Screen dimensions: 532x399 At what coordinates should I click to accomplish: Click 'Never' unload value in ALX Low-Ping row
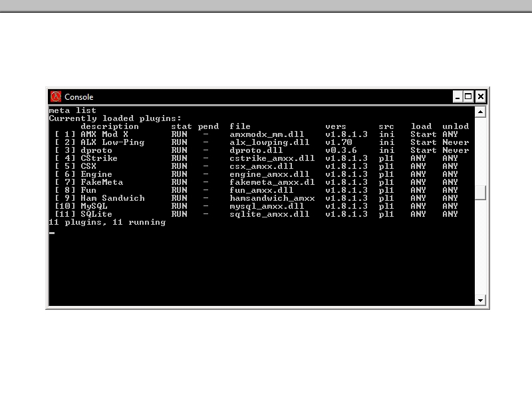tap(456, 142)
